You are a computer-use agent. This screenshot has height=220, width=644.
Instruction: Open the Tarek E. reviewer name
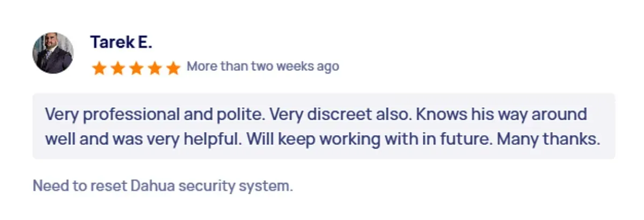tap(121, 42)
